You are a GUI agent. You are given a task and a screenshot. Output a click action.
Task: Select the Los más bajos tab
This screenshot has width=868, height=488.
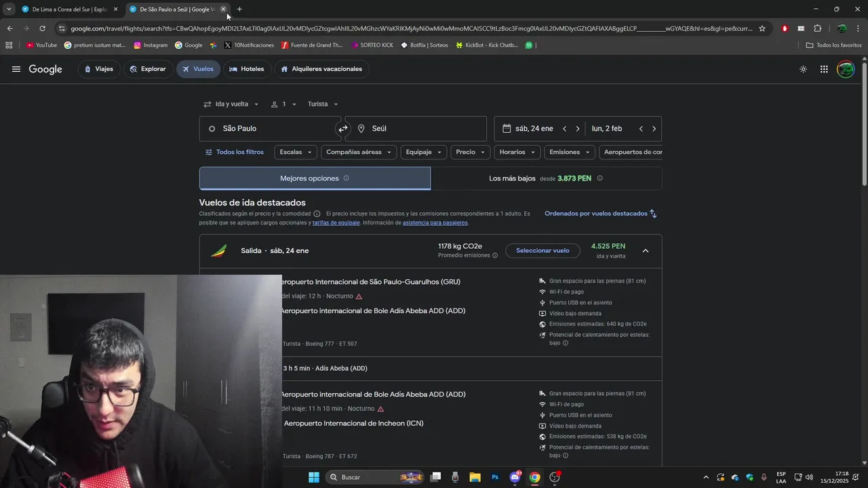click(x=546, y=178)
